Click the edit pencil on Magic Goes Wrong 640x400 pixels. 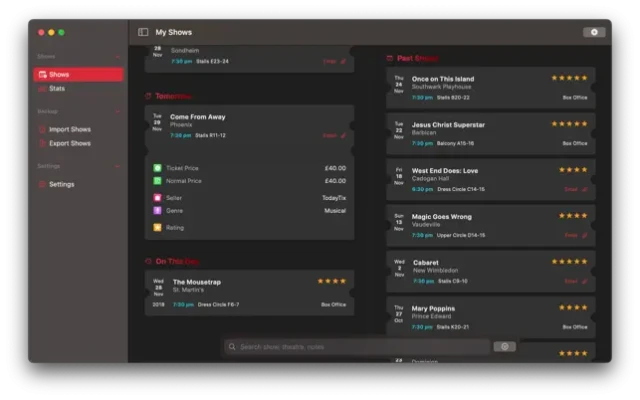point(584,236)
